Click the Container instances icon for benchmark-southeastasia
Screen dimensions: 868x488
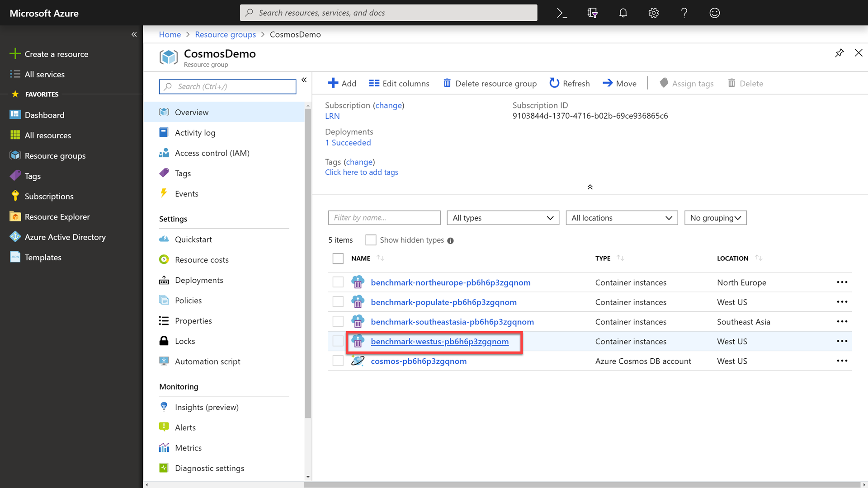point(358,321)
